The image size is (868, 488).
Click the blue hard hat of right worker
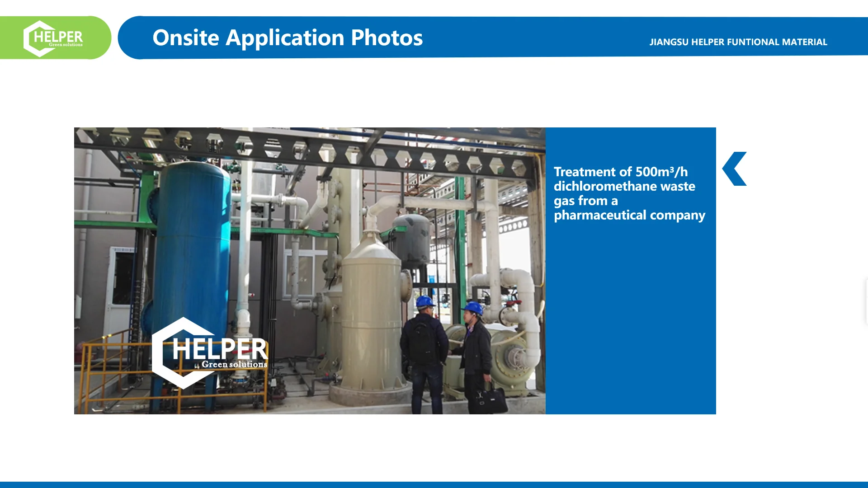pyautogui.click(x=473, y=308)
